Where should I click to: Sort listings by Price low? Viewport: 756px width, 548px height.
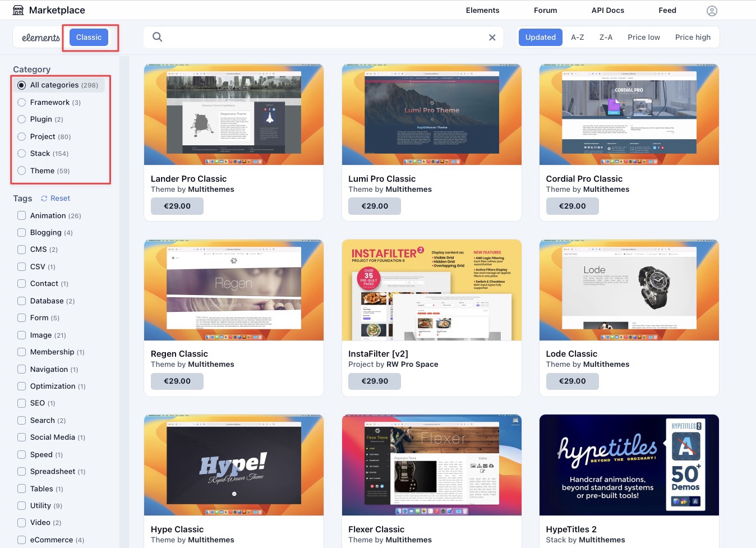(x=644, y=38)
